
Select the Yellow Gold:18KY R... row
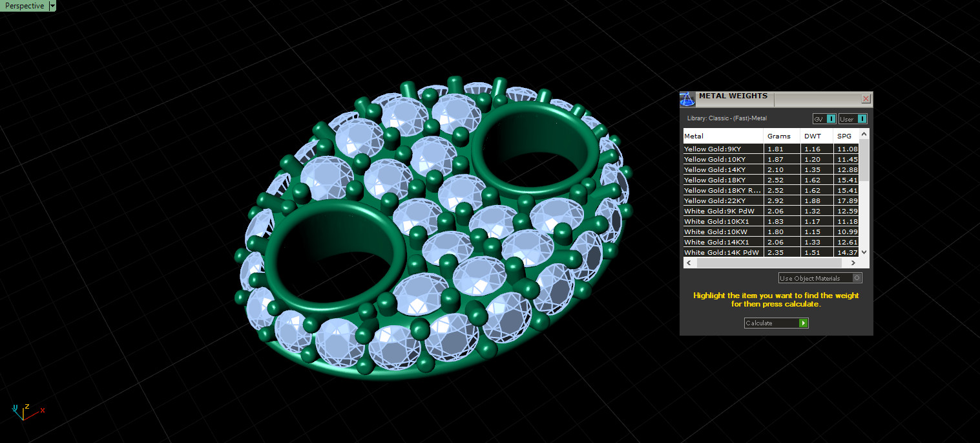coord(772,190)
